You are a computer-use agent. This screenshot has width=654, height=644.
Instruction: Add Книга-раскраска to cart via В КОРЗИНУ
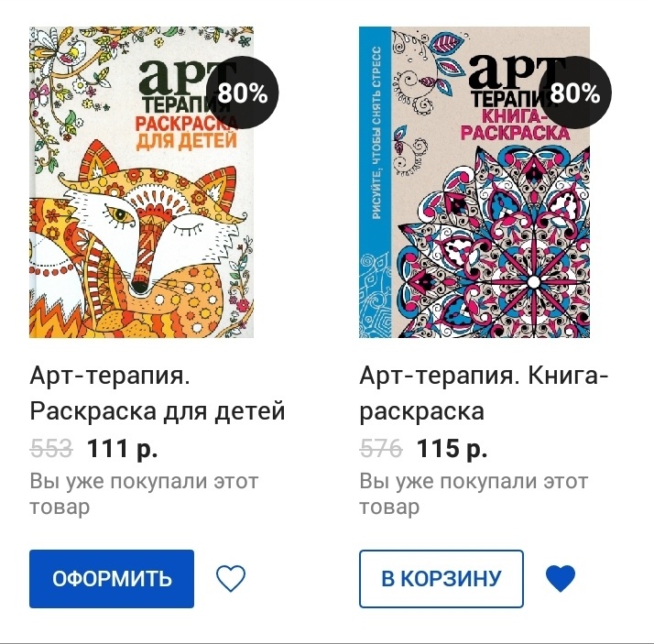point(441,579)
